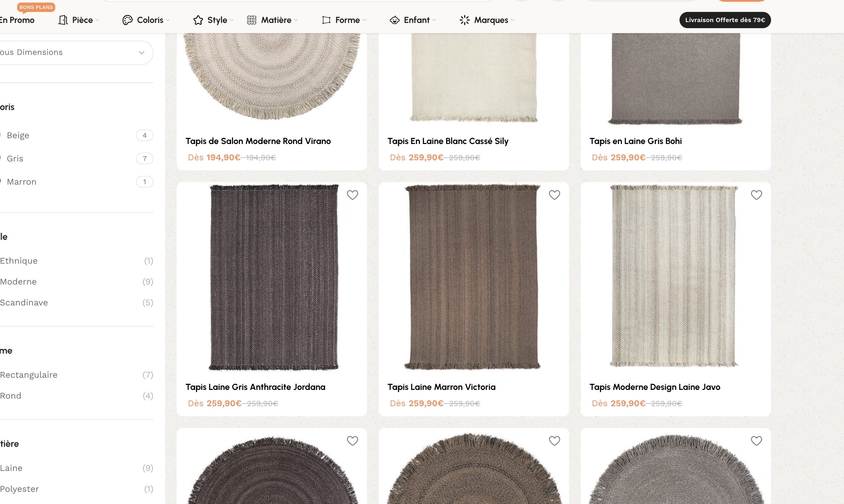Filter by Beige color option
Viewport: 844px width, 504px height.
(18, 135)
